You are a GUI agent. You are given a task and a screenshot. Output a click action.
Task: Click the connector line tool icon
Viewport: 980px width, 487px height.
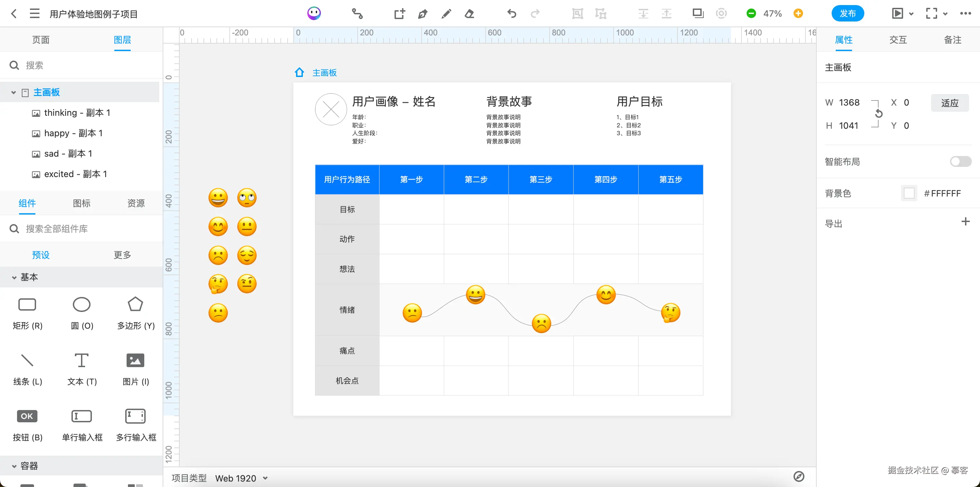tap(357, 14)
